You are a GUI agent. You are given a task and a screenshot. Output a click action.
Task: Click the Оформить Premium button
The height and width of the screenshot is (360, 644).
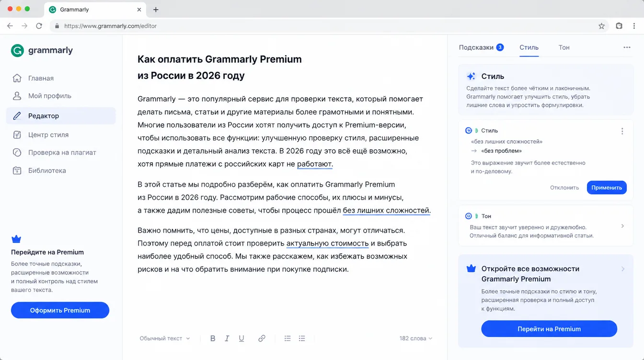click(60, 310)
